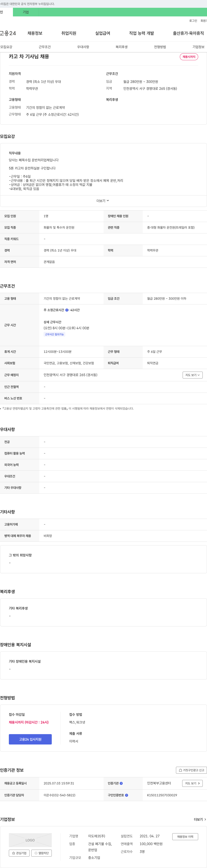The image size is (207, 868).
Task: Open 출산휴가·육아휴직 menu
Action: (188, 33)
